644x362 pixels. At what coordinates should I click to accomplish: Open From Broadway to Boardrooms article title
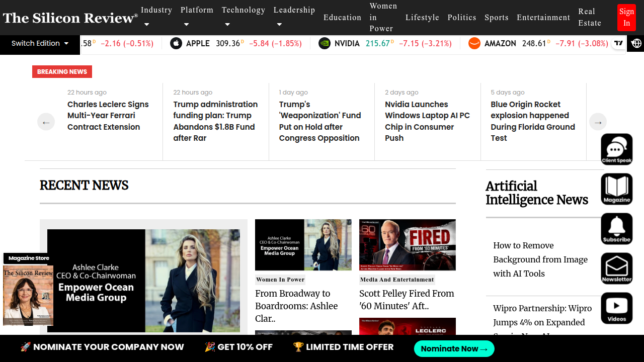click(296, 306)
